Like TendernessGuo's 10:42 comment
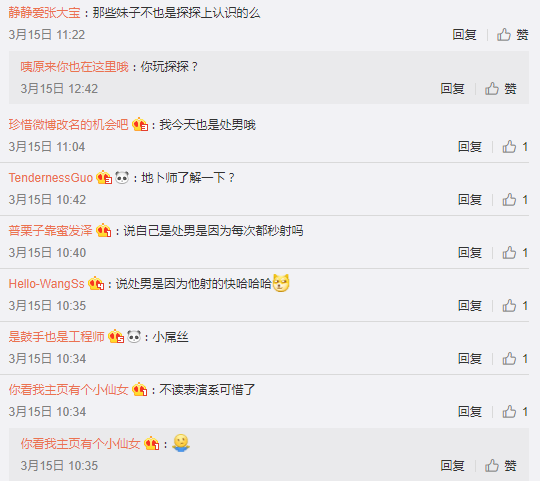The height and width of the screenshot is (481, 540). click(515, 200)
